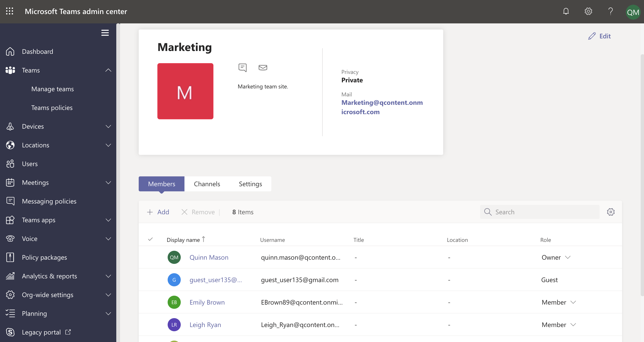644x342 pixels.
Task: Click the Teams collapse chevron in sidebar
Action: point(109,69)
